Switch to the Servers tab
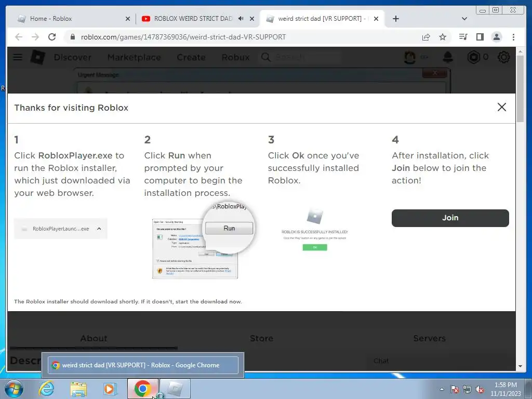Image resolution: width=532 pixels, height=399 pixels. [429, 338]
